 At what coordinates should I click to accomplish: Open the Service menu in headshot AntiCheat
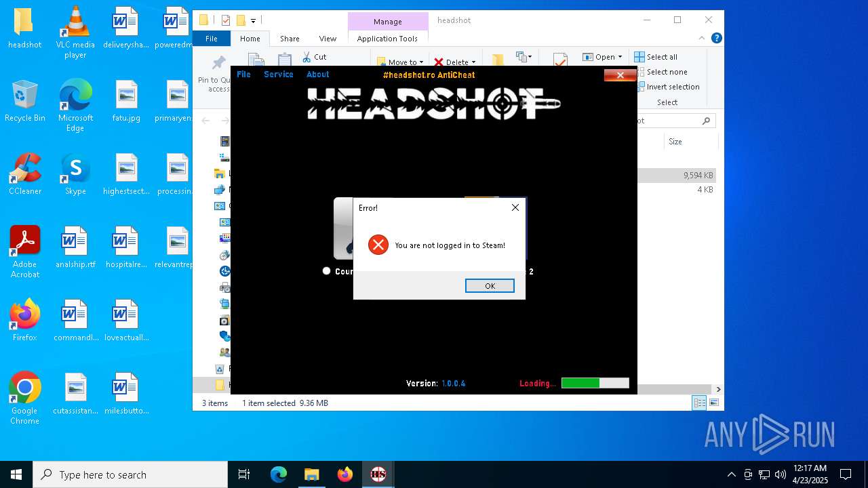(279, 75)
